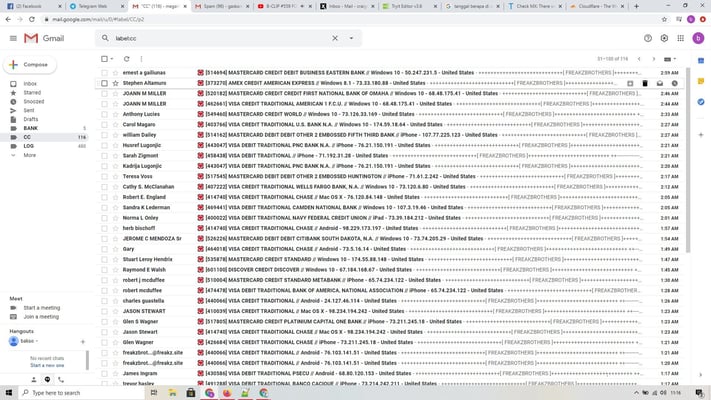Click Start a meeting

click(x=42, y=308)
